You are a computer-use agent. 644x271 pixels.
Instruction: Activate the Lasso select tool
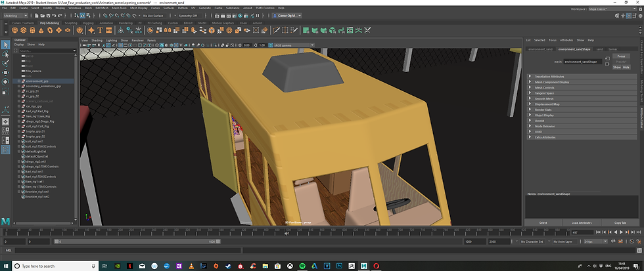tap(6, 54)
